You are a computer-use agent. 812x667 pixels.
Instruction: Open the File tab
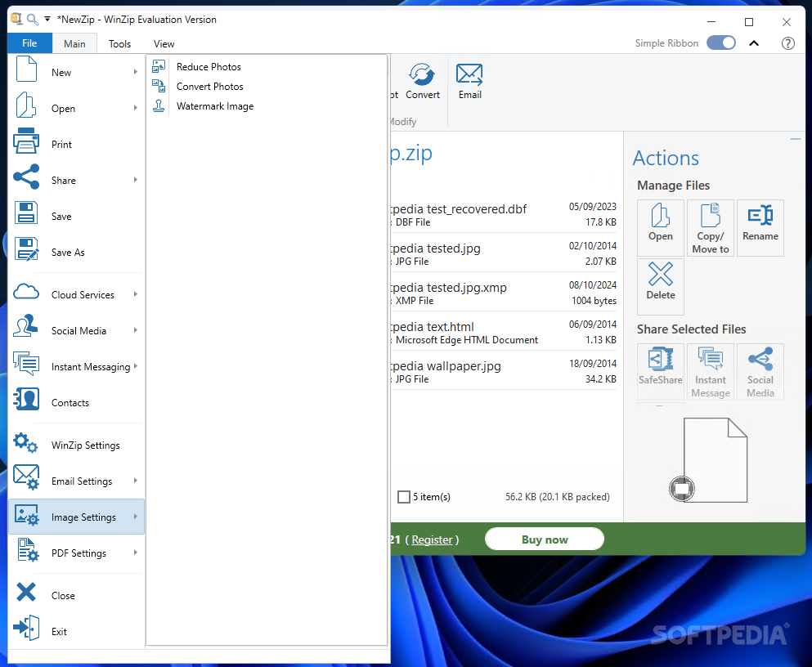tap(29, 43)
